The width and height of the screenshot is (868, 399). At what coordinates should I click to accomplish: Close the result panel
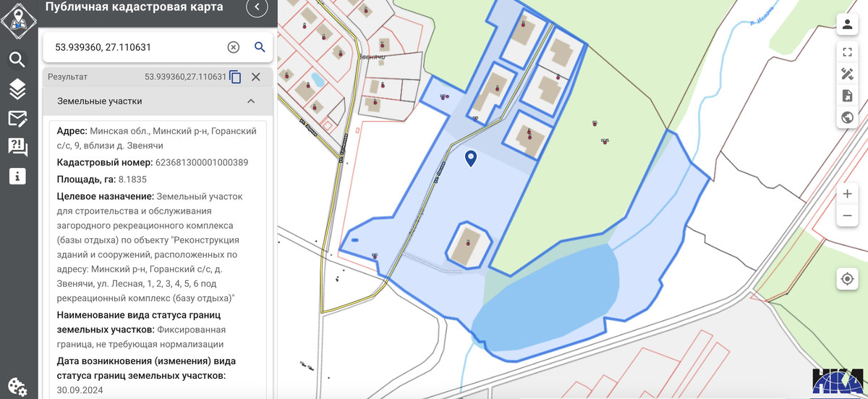point(255,77)
